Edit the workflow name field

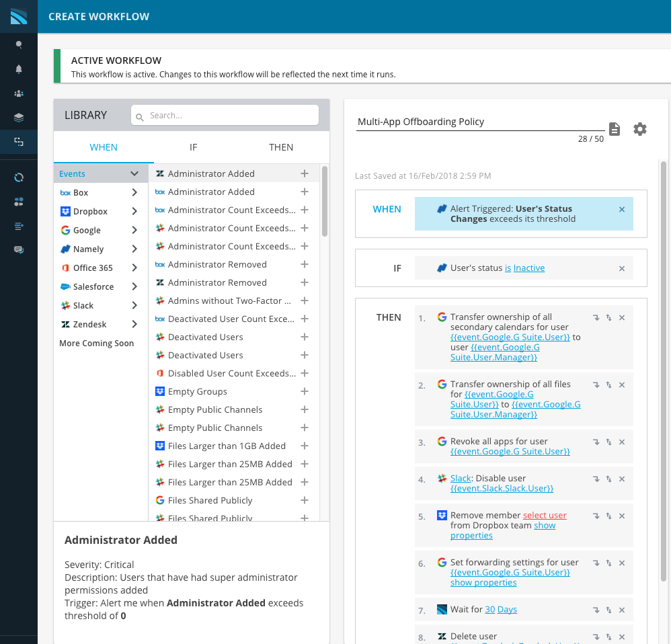481,122
